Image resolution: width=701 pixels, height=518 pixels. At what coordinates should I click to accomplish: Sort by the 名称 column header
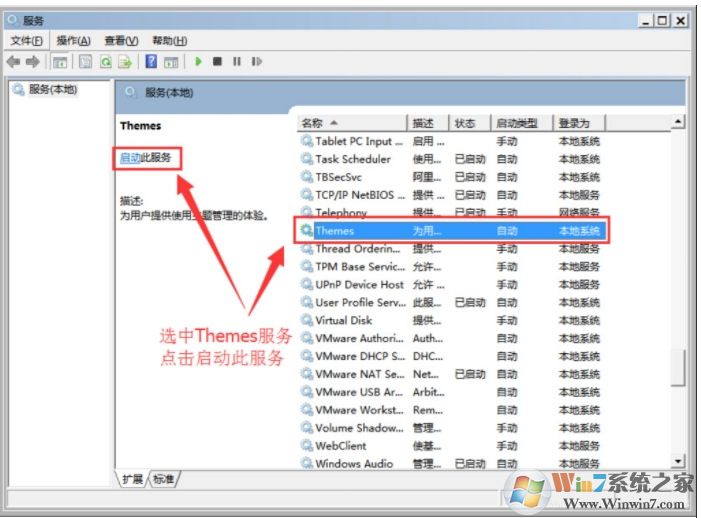[352, 123]
